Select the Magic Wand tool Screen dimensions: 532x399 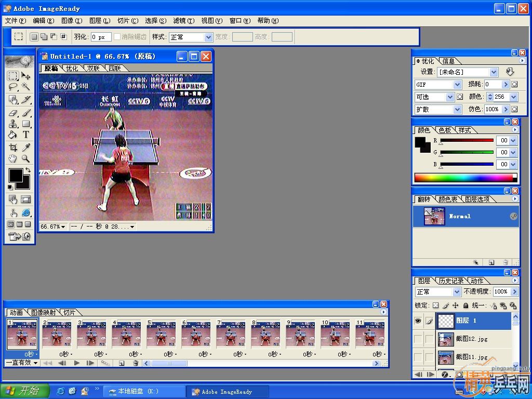point(26,87)
